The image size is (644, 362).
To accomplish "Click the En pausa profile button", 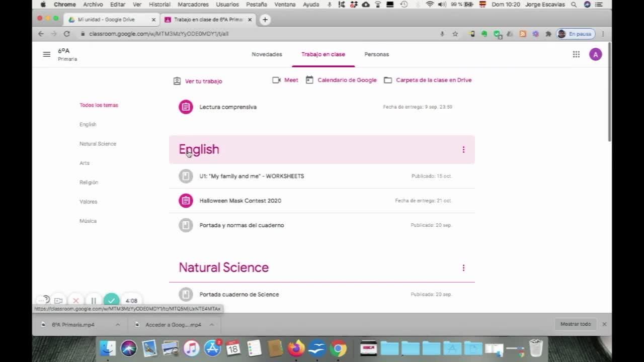I will (576, 34).
